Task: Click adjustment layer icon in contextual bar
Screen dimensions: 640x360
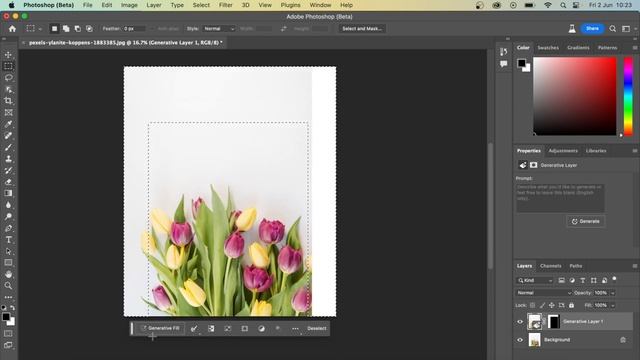Action: tap(261, 328)
